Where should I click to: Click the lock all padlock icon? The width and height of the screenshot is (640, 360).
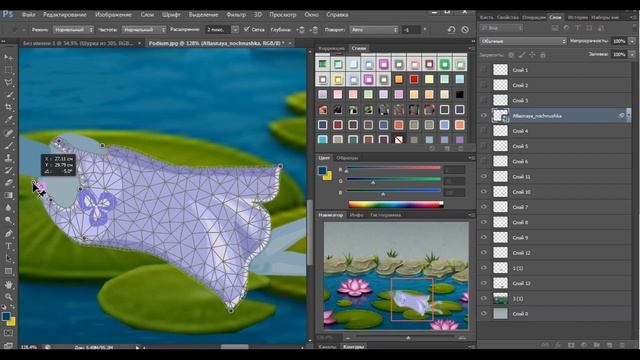pos(542,55)
